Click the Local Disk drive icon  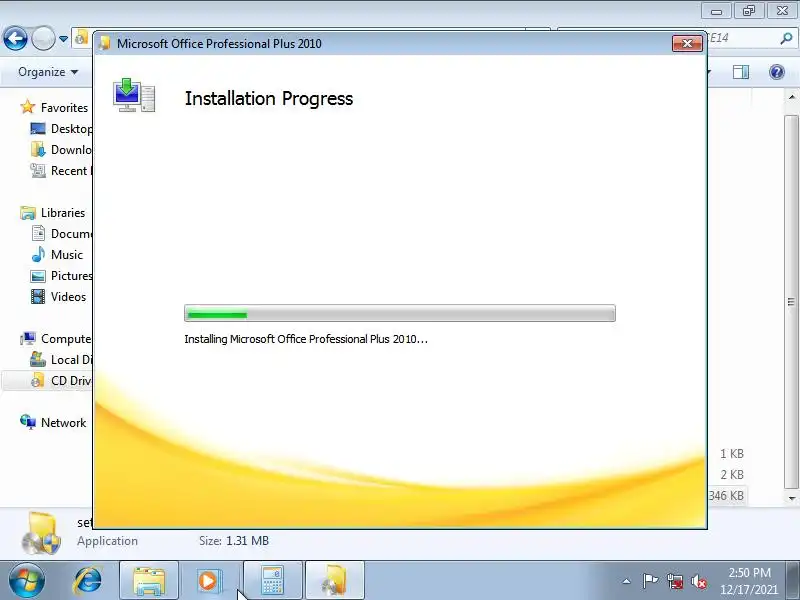pyautogui.click(x=38, y=359)
